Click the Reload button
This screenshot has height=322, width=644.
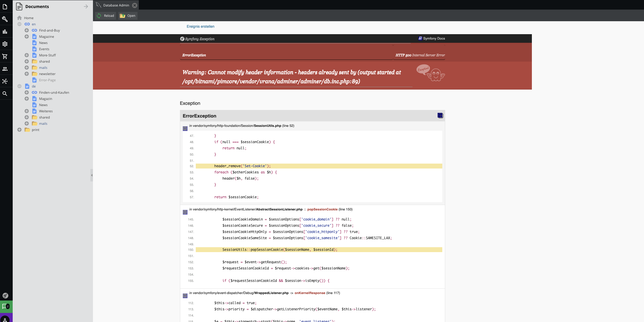[105, 16]
